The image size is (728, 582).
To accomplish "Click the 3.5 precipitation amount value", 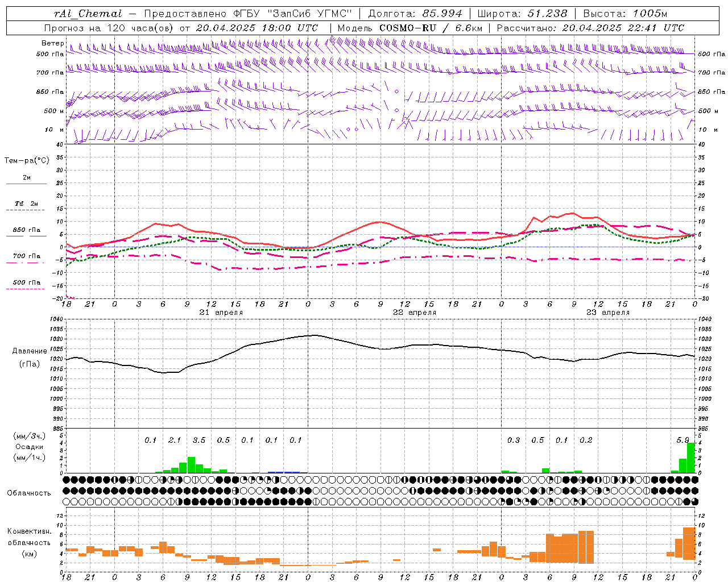I will point(199,440).
